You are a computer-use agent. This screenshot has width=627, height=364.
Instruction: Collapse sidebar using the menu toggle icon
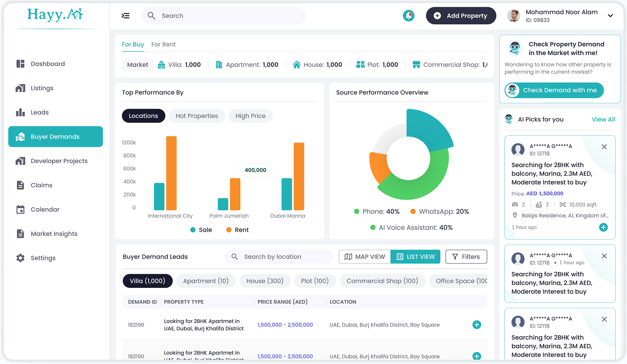click(126, 16)
